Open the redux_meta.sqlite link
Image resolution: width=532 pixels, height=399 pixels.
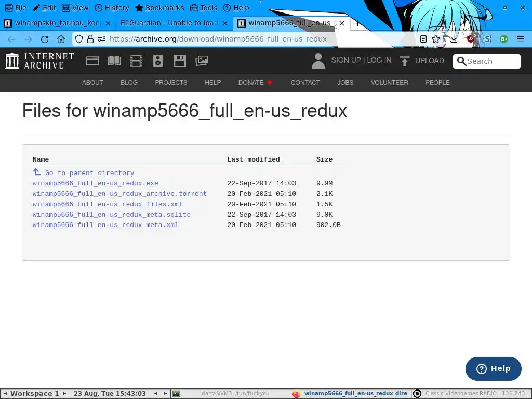[x=112, y=215]
